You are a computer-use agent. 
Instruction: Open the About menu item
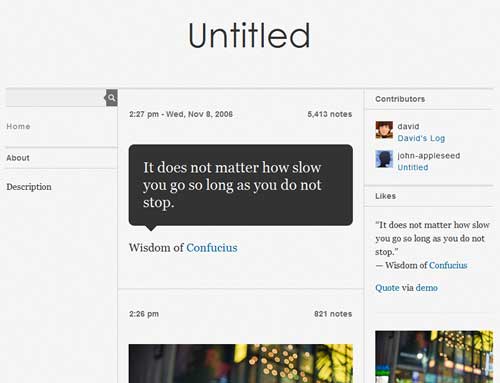click(18, 158)
